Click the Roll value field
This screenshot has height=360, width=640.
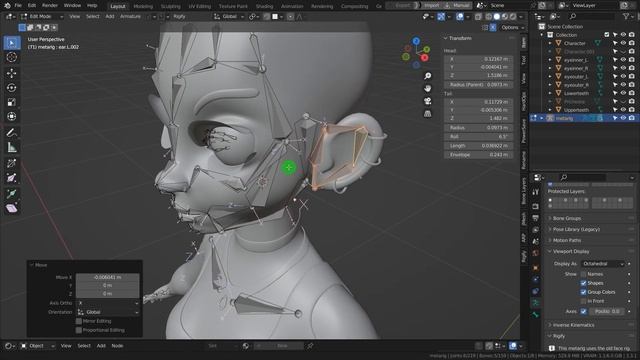click(x=478, y=137)
